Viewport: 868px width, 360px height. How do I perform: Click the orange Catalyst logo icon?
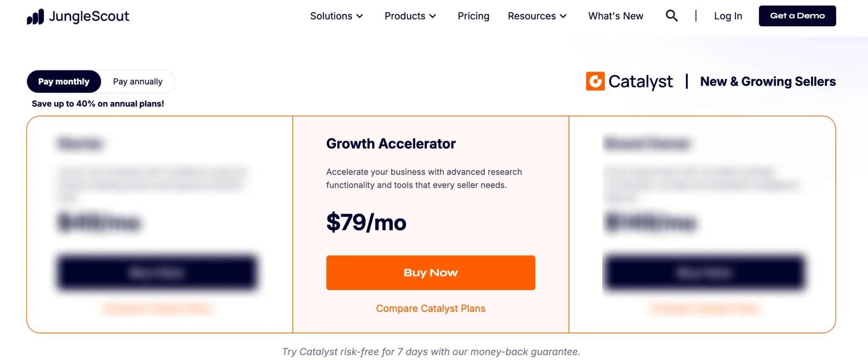click(595, 81)
